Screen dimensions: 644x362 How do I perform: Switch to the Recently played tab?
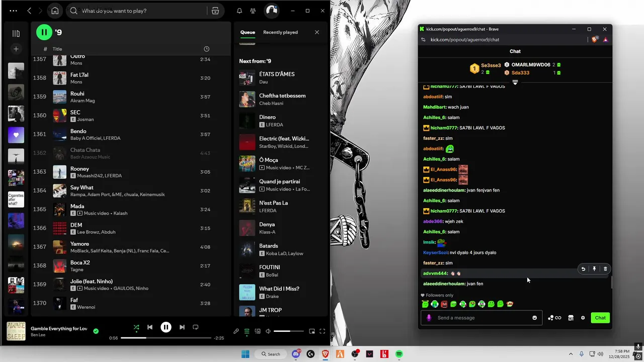pyautogui.click(x=280, y=32)
